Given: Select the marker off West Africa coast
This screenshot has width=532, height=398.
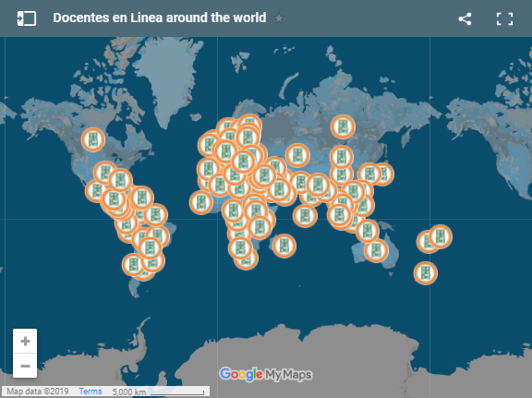Looking at the screenshot, I should pyautogui.click(x=201, y=202).
